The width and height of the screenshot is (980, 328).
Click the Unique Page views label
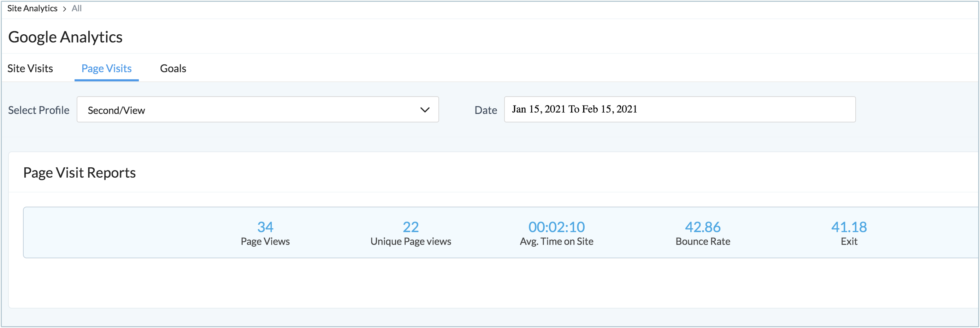411,242
